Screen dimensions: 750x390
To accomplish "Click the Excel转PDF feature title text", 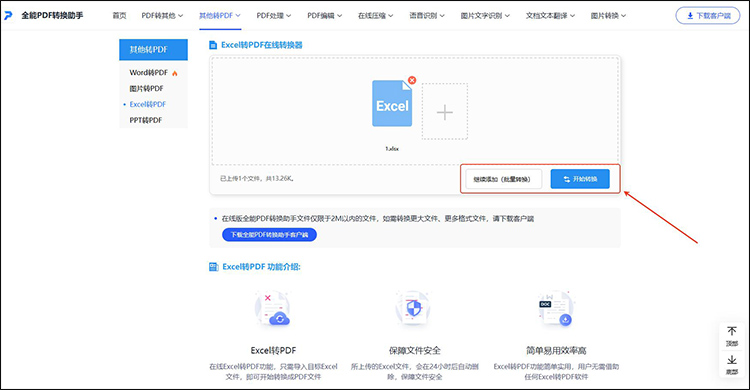I will [273, 350].
